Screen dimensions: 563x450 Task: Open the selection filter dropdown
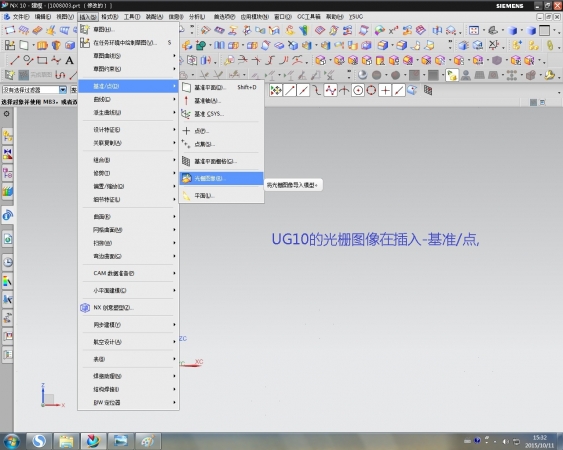[63, 89]
